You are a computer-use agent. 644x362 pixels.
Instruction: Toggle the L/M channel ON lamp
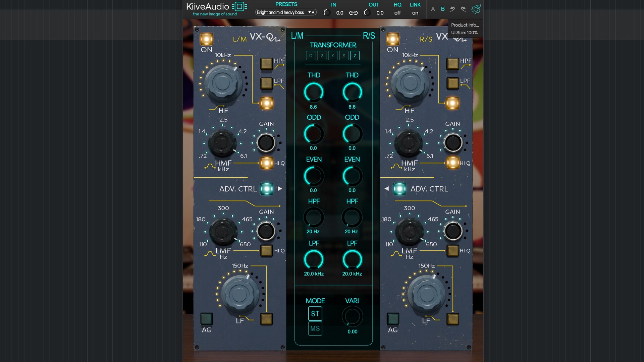(x=206, y=39)
